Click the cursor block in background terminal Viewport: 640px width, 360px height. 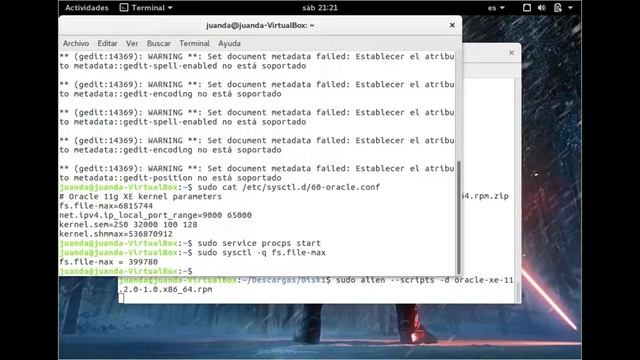click(121, 298)
